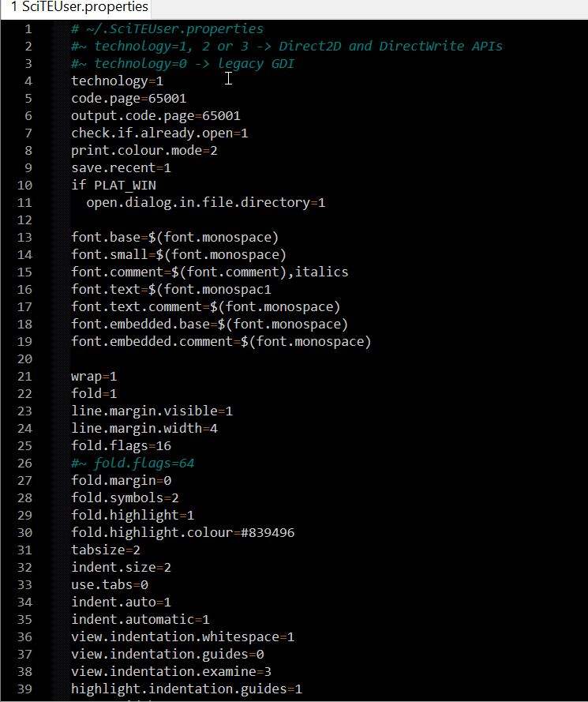Click the wrap=1 setting line

pos(94,376)
